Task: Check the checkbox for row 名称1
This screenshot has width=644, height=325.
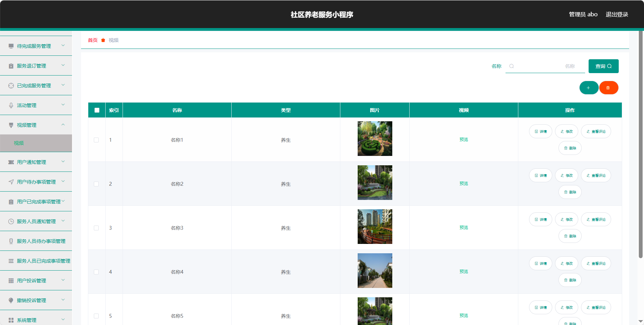Action: coord(96,140)
